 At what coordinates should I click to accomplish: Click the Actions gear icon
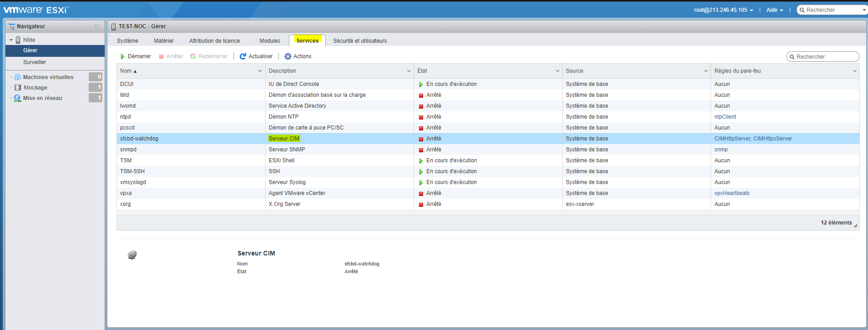click(x=288, y=56)
